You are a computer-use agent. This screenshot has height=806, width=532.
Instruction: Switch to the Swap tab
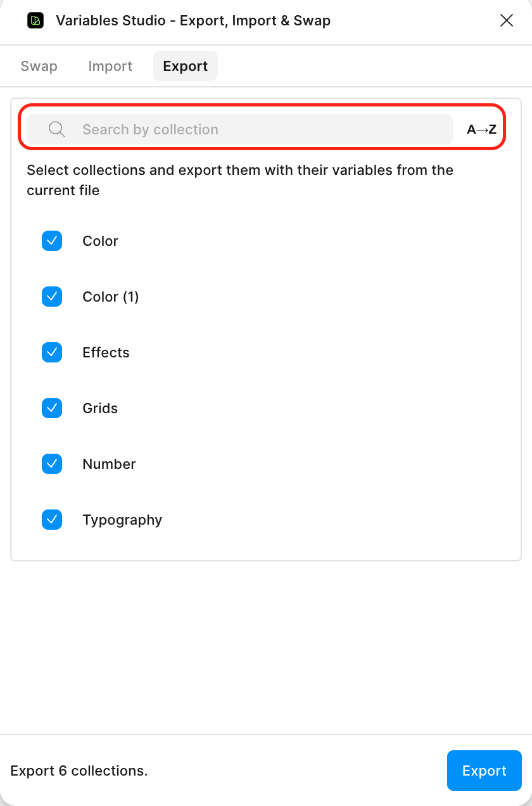tap(39, 66)
